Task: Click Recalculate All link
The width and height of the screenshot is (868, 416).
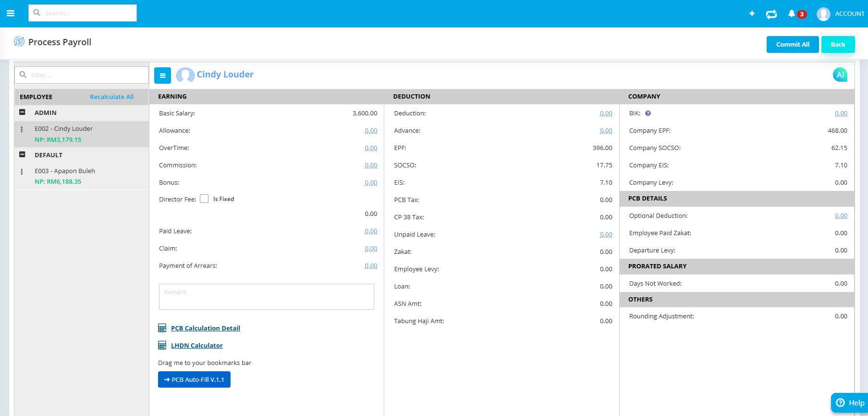Action: 111,97
